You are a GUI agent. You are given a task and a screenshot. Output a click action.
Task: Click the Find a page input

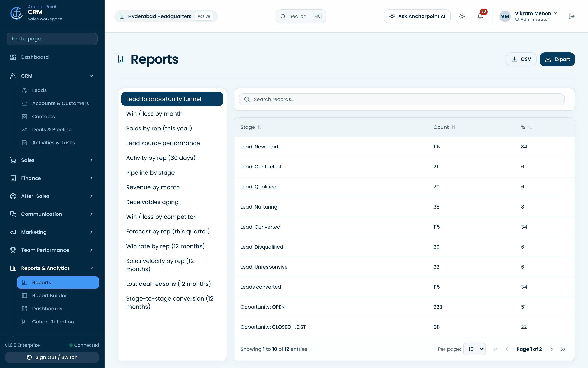[52, 39]
